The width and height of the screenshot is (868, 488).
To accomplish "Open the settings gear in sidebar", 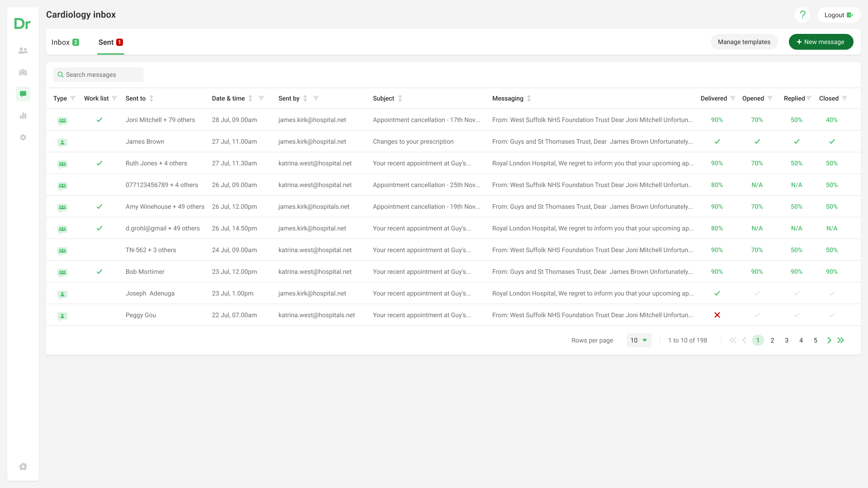I will coord(23,137).
